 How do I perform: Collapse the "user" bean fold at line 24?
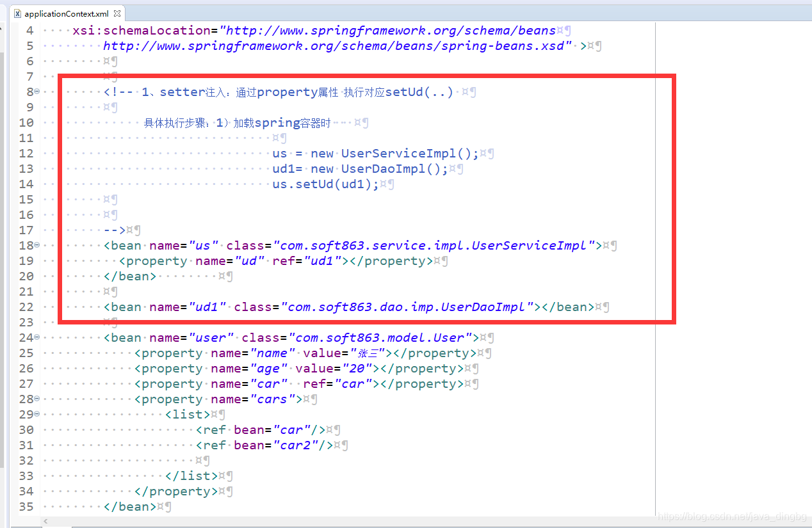coord(37,337)
